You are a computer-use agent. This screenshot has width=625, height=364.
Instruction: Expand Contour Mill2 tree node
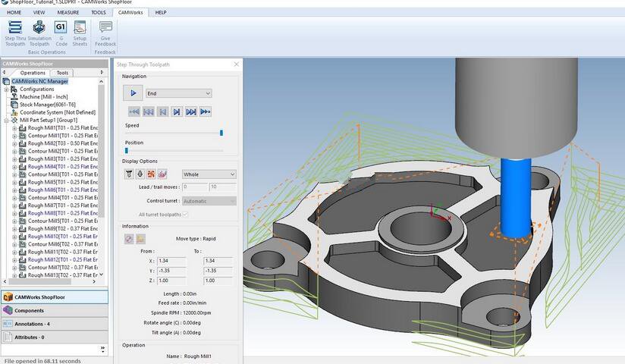[x=14, y=151]
